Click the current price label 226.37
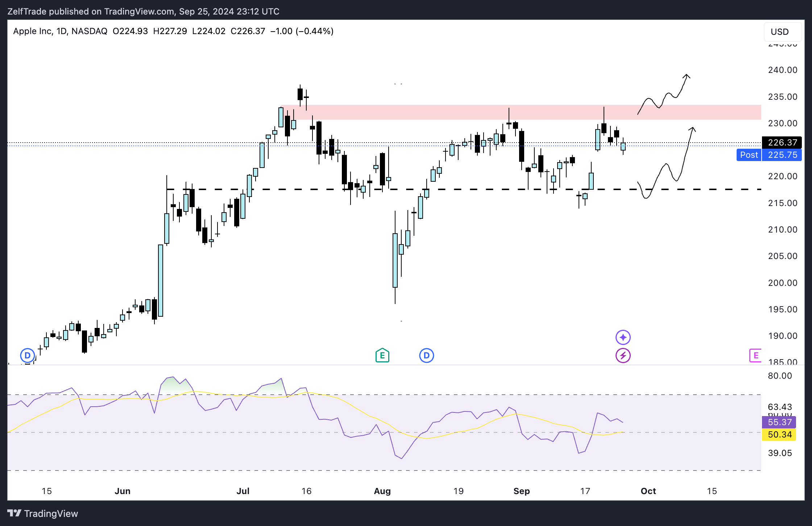 [782, 143]
